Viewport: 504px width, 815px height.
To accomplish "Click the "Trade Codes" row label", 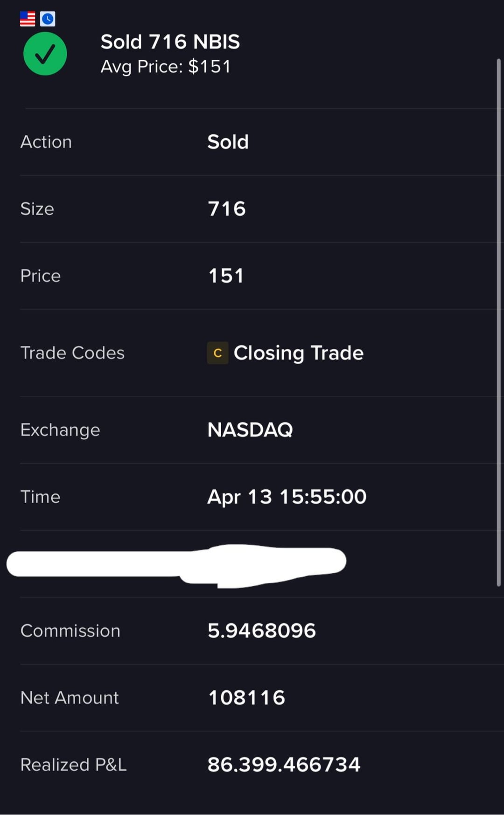I will (x=72, y=353).
